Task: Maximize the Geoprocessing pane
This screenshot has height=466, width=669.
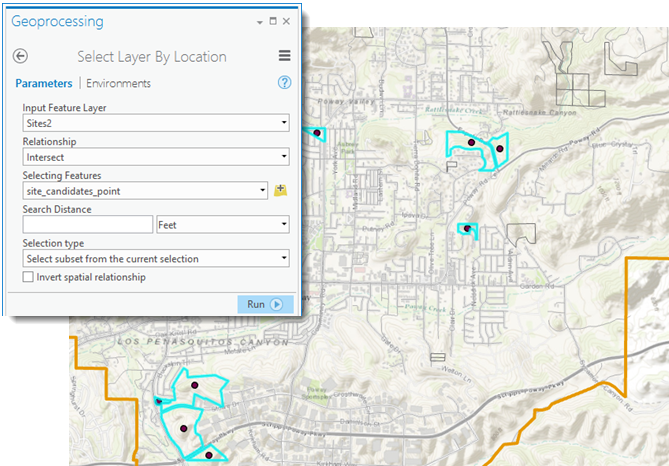Action: (273, 21)
